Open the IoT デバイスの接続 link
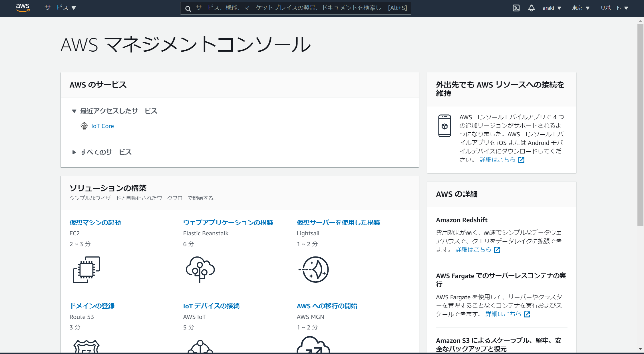The image size is (644, 354). pyautogui.click(x=211, y=306)
